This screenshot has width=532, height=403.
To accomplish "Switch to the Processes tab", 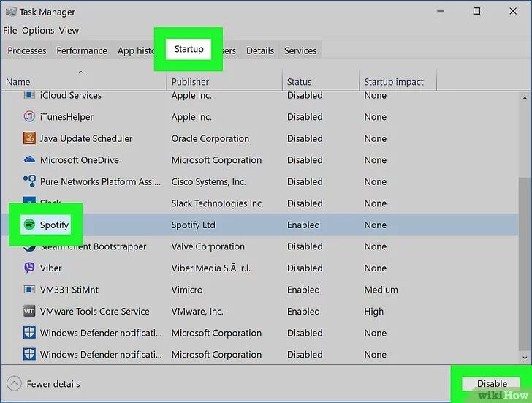I will [x=27, y=50].
